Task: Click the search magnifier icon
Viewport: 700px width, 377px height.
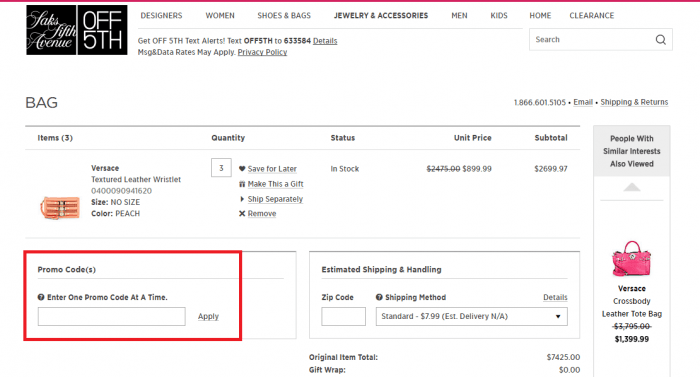Action: click(x=661, y=40)
